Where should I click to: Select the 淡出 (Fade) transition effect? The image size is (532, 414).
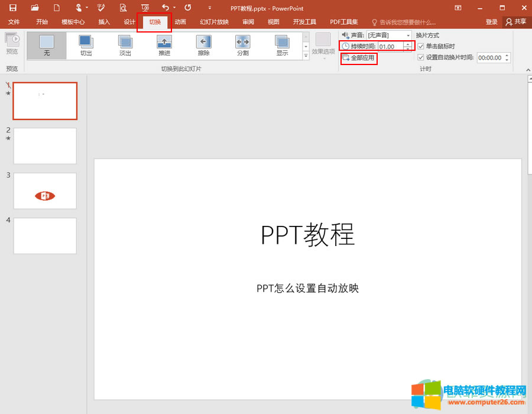coord(125,44)
